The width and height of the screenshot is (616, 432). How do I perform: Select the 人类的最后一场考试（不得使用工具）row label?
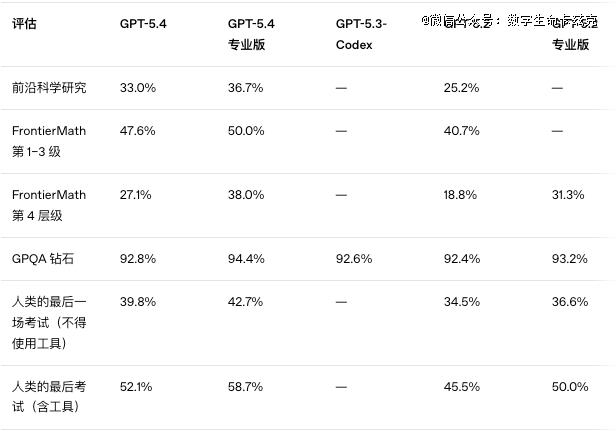(x=50, y=322)
